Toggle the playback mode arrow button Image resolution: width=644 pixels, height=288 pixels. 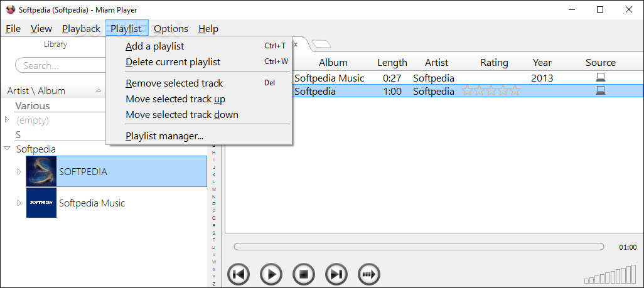coord(369,274)
